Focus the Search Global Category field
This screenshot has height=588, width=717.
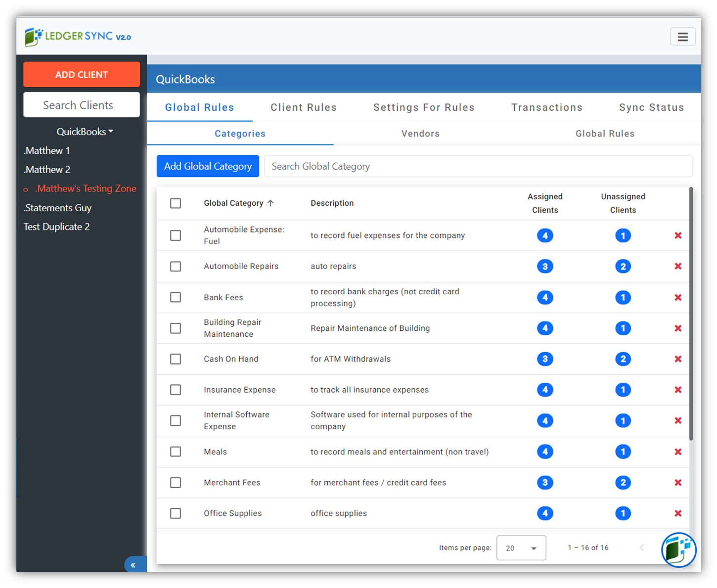[x=478, y=166]
